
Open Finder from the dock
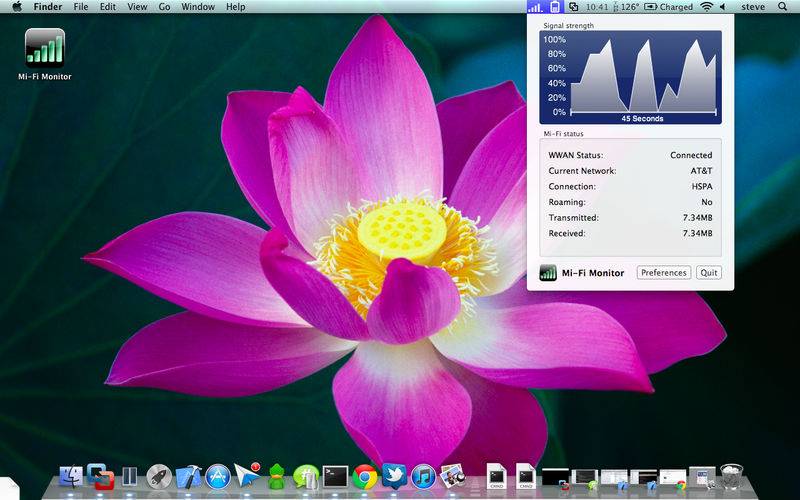72,477
